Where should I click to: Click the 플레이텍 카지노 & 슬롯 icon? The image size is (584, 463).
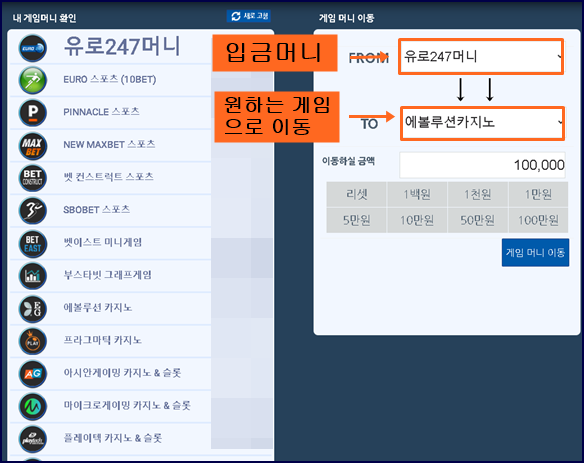33,439
